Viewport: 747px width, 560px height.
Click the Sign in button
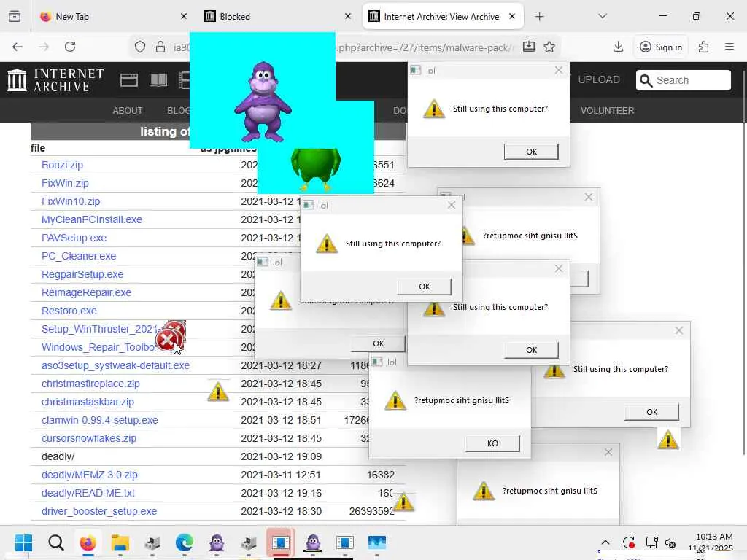pyautogui.click(x=661, y=47)
